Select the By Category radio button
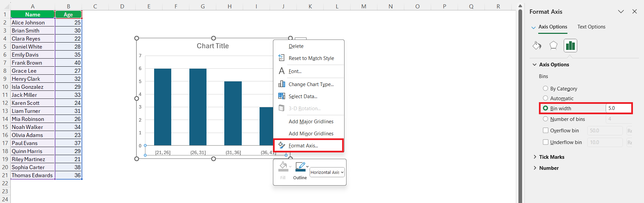This screenshot has height=203, width=644. click(x=545, y=88)
